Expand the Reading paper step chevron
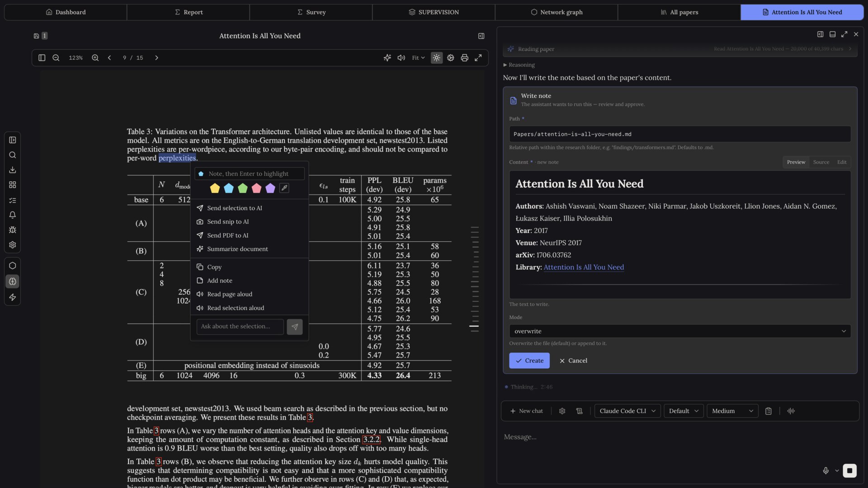The height and width of the screenshot is (488, 868). click(x=850, y=49)
